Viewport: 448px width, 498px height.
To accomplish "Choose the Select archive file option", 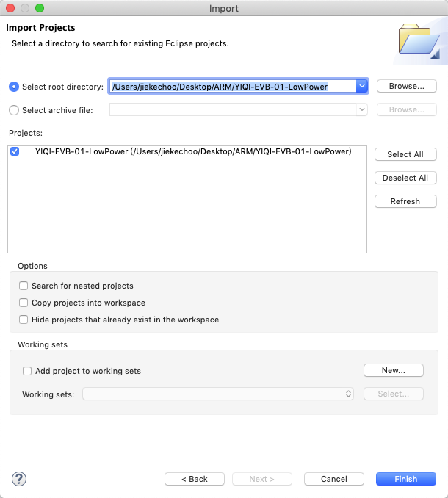I will pos(14,110).
